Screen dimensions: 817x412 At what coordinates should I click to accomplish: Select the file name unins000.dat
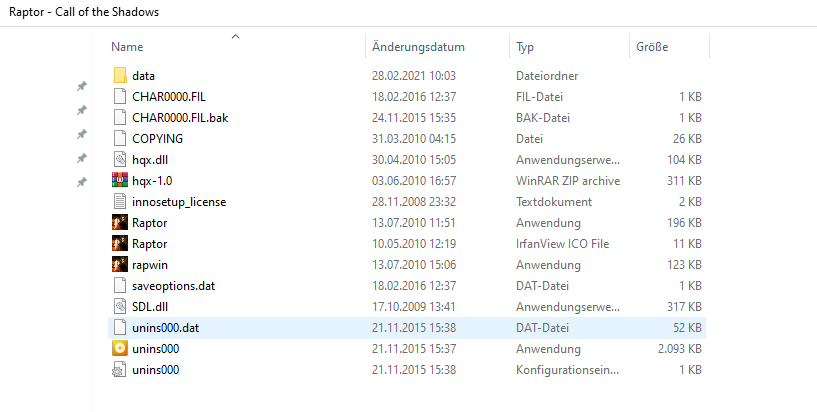[166, 328]
